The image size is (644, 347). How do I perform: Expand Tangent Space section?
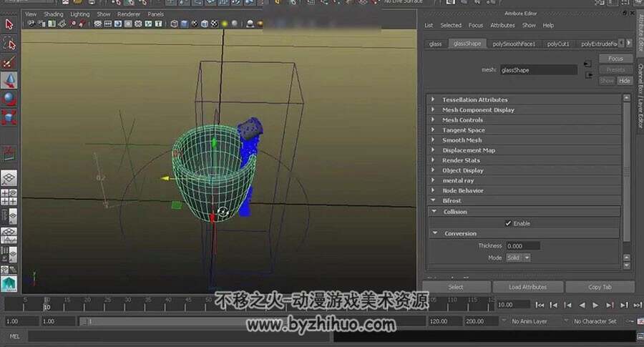(x=524, y=130)
